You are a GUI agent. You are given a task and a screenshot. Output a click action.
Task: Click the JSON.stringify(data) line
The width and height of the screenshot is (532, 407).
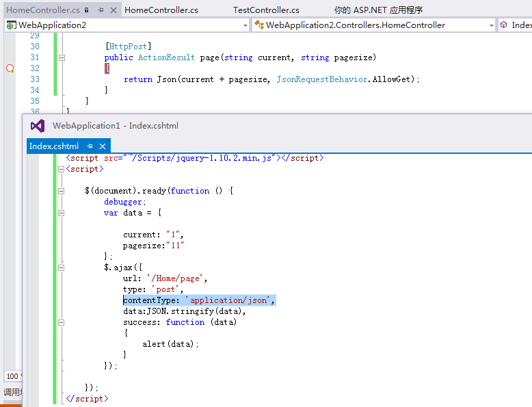(184, 311)
